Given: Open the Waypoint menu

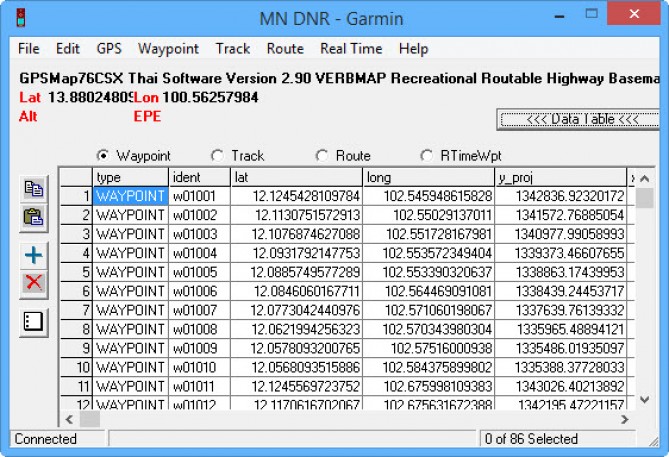Looking at the screenshot, I should tap(169, 49).
